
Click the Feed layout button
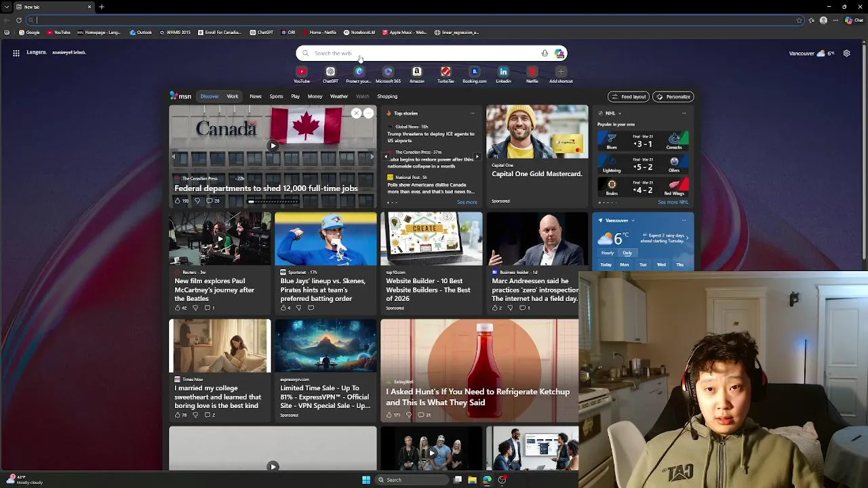(628, 97)
